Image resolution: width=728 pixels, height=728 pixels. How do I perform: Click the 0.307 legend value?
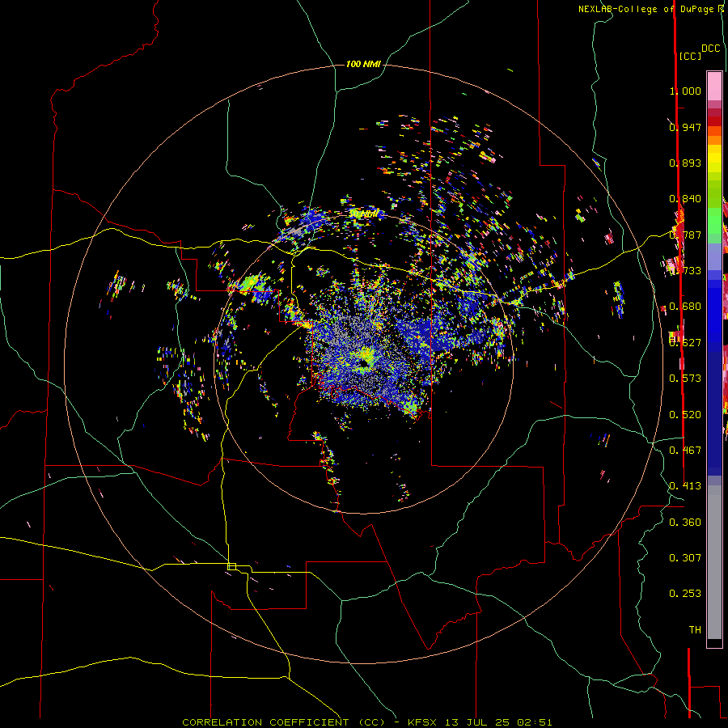(x=685, y=557)
